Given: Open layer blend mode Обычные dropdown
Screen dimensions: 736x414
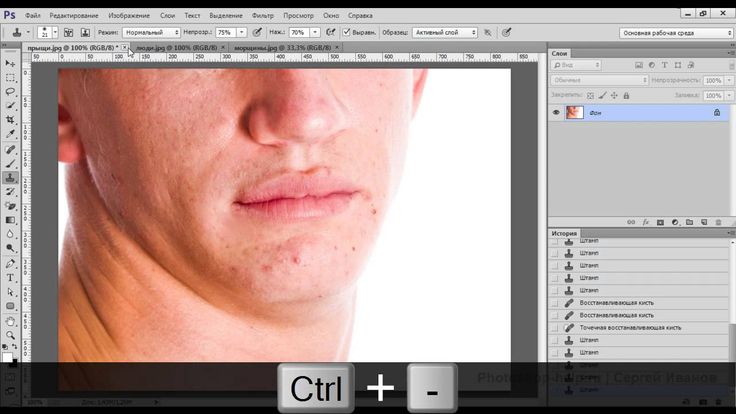Looking at the screenshot, I should click(x=599, y=80).
